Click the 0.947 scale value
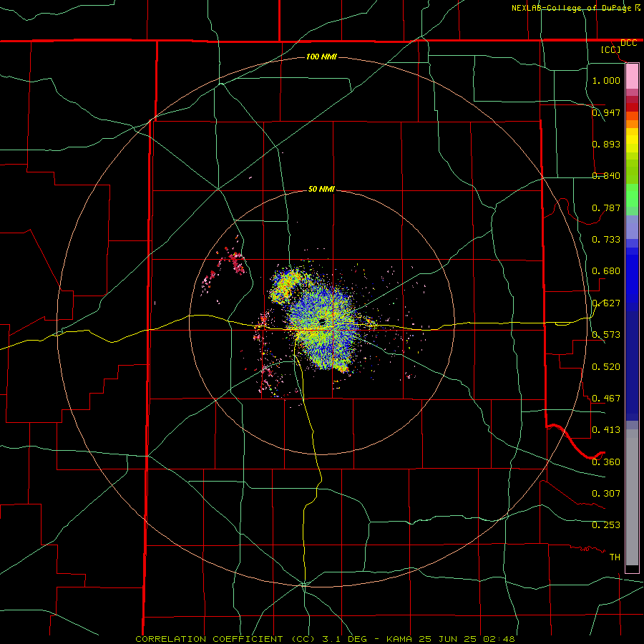This screenshot has width=644, height=644. pyautogui.click(x=606, y=112)
